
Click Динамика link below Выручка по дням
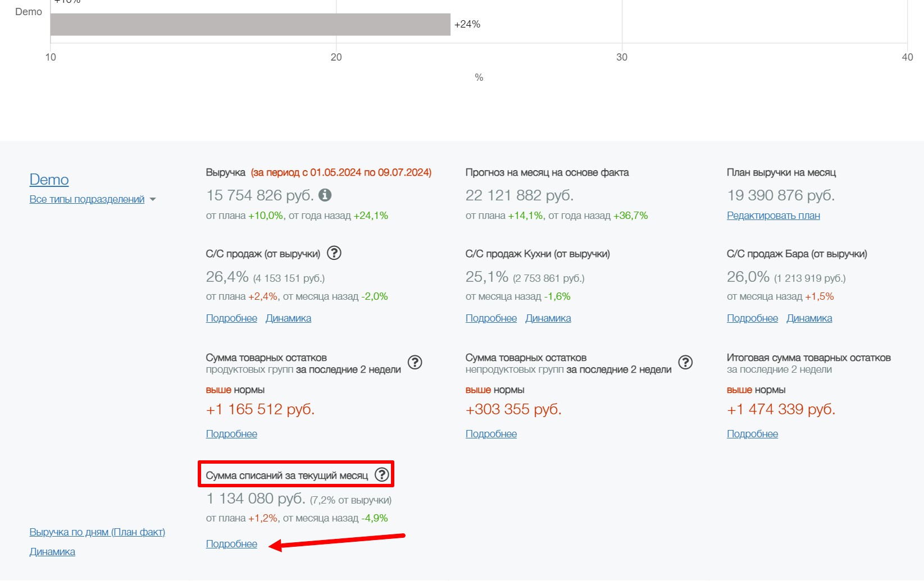point(52,552)
